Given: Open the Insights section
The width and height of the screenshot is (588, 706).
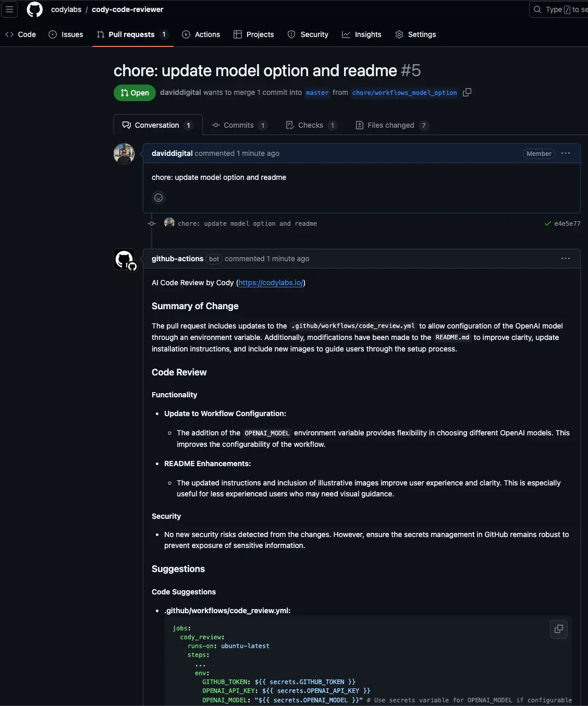Looking at the screenshot, I should pos(362,34).
